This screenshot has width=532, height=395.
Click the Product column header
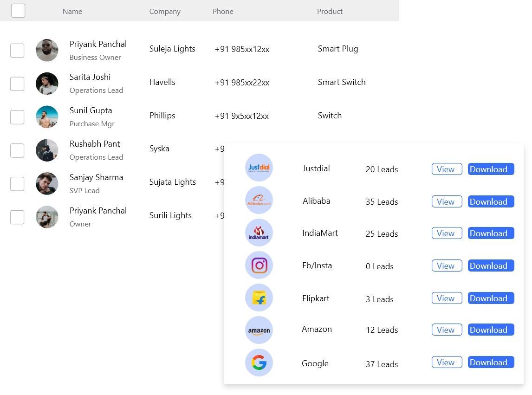coord(330,12)
